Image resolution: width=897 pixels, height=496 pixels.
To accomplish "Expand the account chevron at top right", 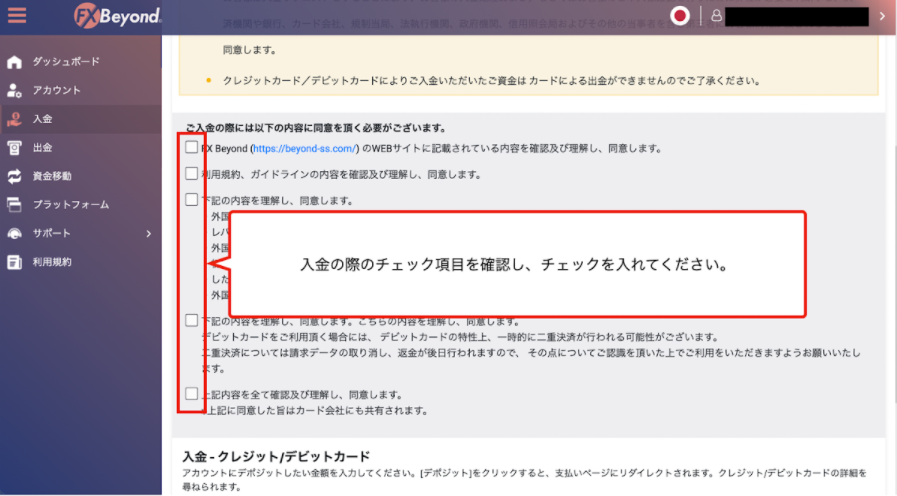I will pos(883,16).
